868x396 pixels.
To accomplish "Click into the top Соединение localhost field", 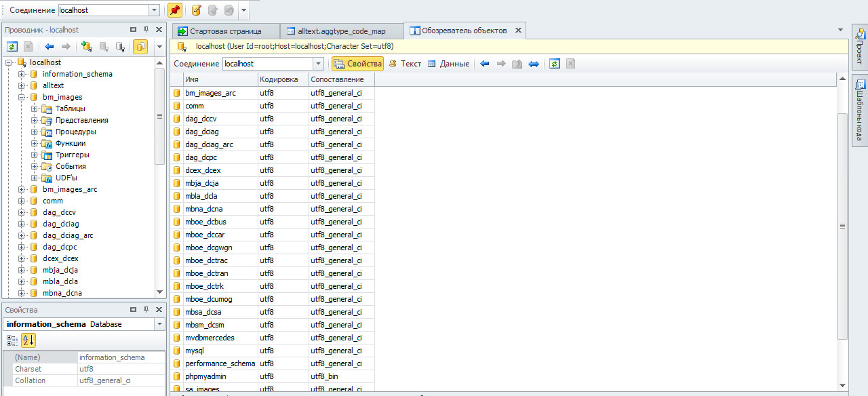I will click(104, 10).
